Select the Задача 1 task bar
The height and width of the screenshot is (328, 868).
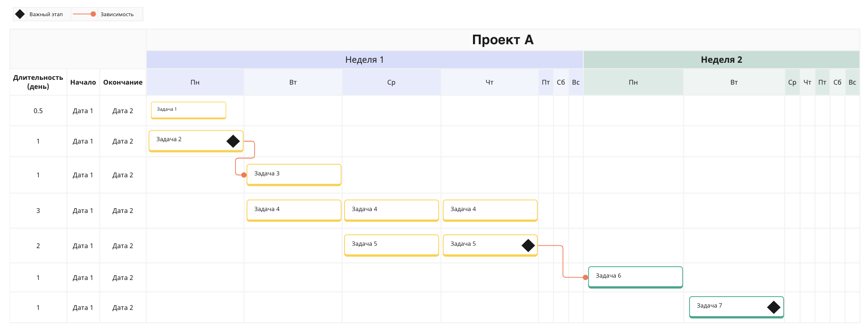(188, 110)
